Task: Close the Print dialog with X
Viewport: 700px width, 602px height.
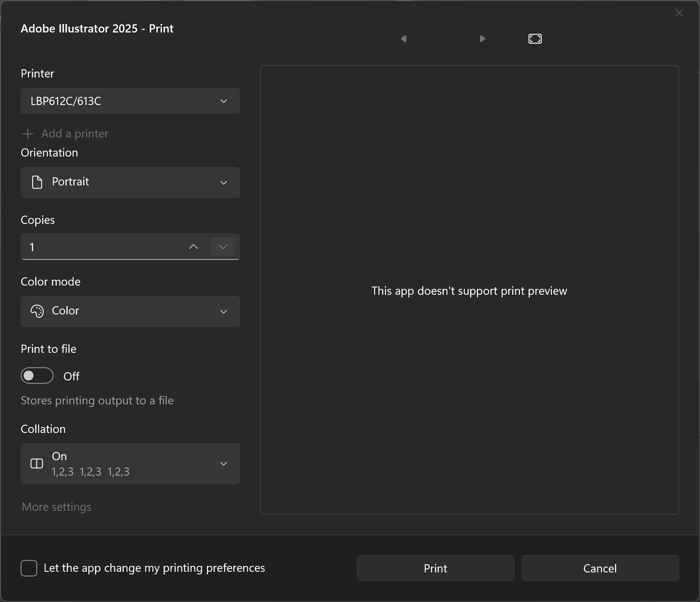Action: pos(679,13)
